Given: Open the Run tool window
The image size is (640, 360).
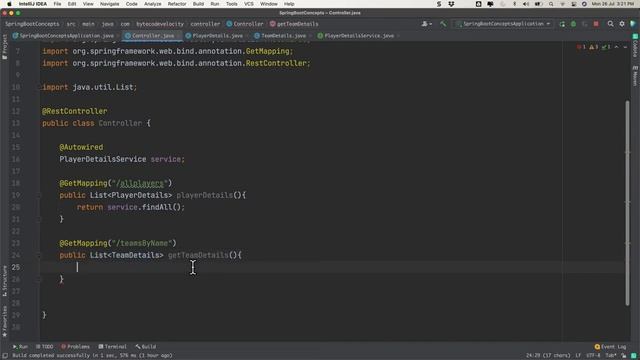Looking at the screenshot, I should pyautogui.click(x=20, y=347).
